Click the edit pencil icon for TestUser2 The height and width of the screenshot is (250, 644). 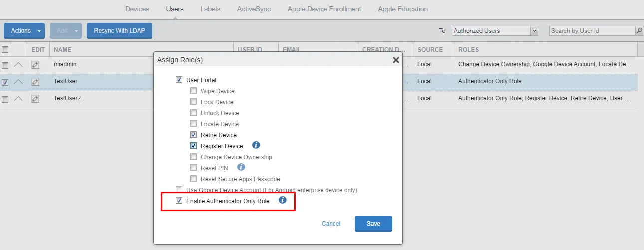pos(35,99)
